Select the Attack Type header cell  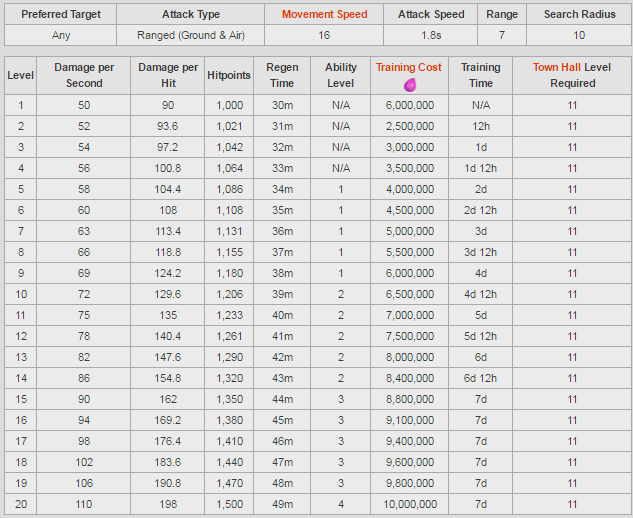coord(191,15)
